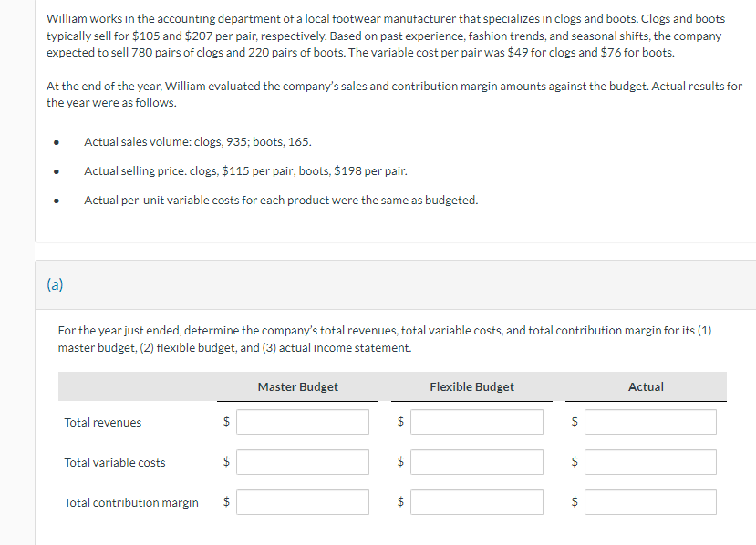This screenshot has width=756, height=545.
Task: Select the (a) section header
Action: coord(55,284)
